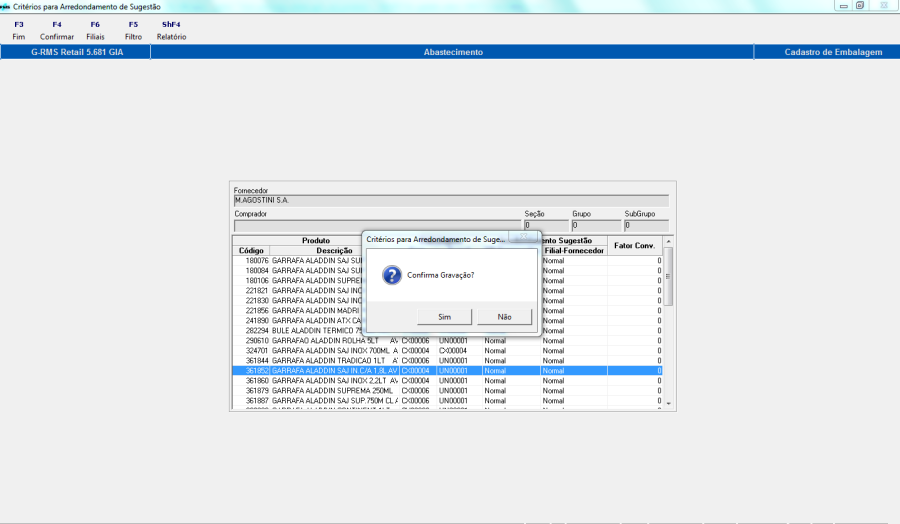Viewport: 900px width, 524px height.
Task: Select row with code 180084
Action: pos(447,270)
